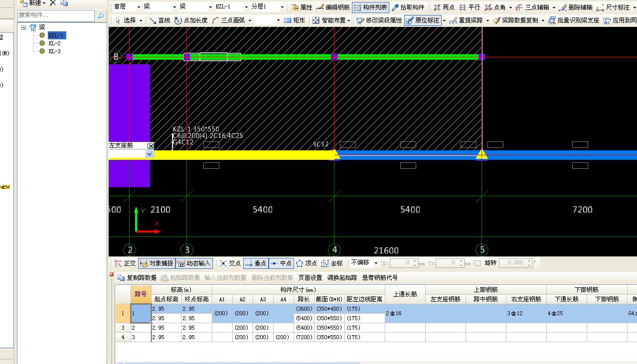Open the 左支座筋 input dropdown arrow
Screen dimensions: 637x364
click(x=150, y=154)
